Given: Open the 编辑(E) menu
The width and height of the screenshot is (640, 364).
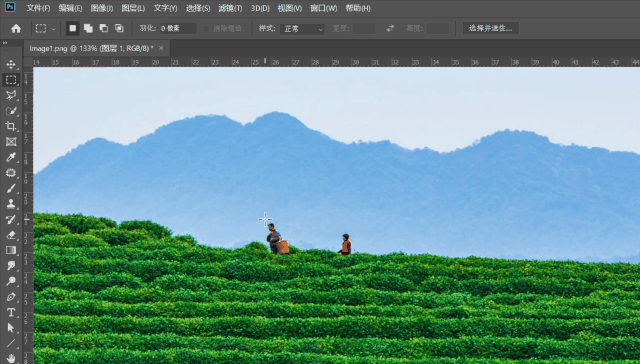Looking at the screenshot, I should pyautogui.click(x=70, y=8).
